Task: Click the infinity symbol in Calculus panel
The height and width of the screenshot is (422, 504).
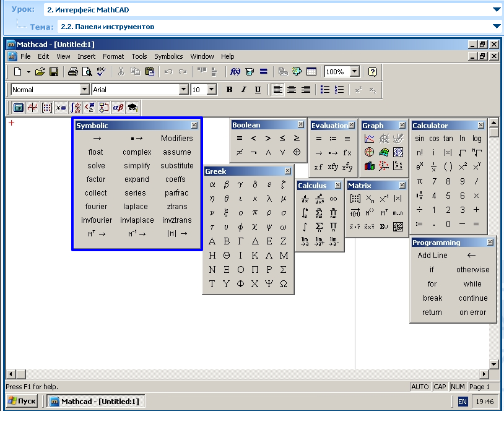Action: 333,199
